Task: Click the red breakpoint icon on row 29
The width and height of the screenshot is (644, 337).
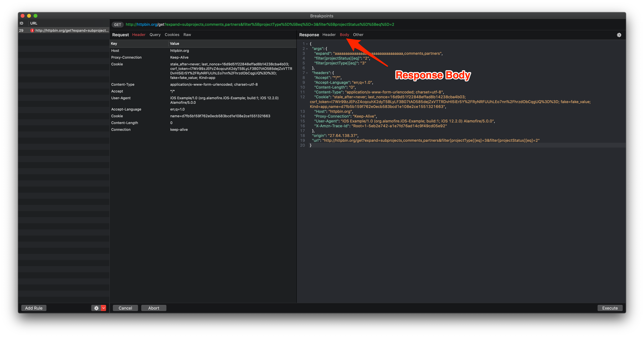Action: (x=32, y=30)
